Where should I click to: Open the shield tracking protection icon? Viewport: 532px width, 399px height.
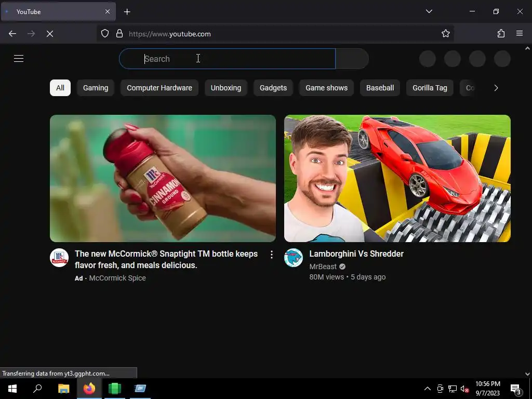[x=105, y=34]
